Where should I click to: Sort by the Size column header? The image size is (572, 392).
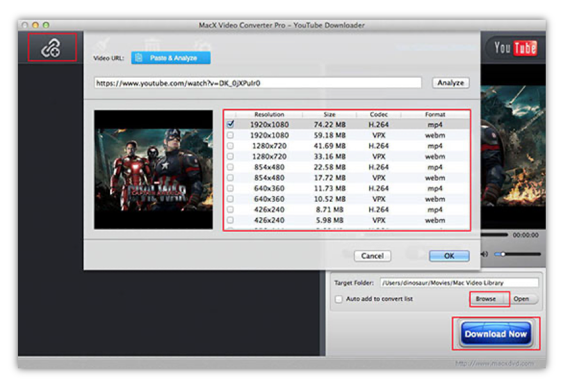[x=329, y=115]
